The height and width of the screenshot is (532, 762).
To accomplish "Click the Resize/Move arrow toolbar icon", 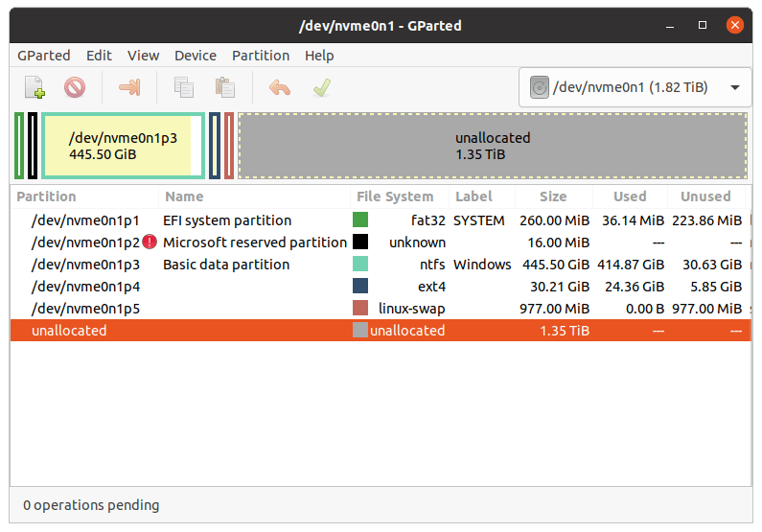I will point(129,87).
